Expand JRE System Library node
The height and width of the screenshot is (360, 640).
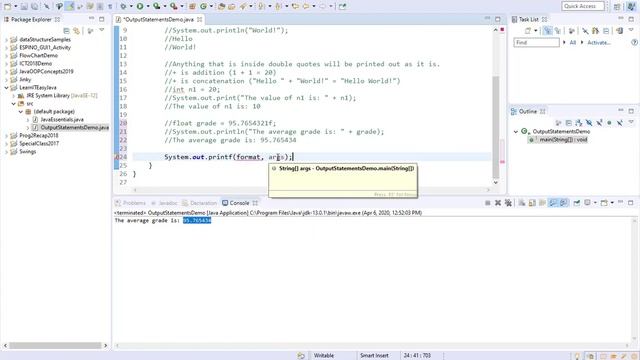coord(13,96)
